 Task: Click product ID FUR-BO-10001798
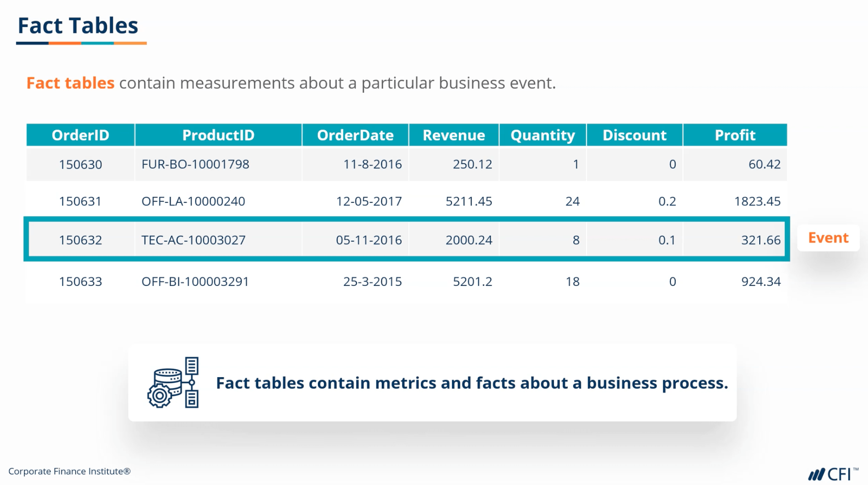tap(195, 164)
